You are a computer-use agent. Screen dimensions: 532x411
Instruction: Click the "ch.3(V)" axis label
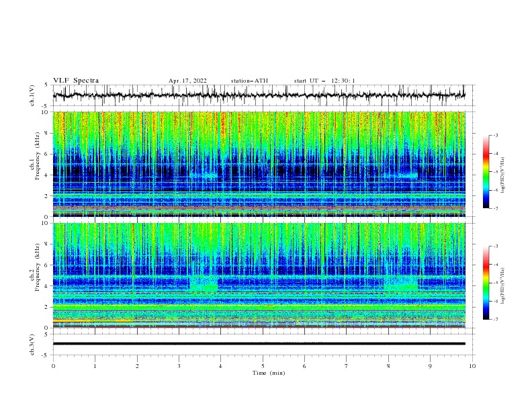point(32,345)
